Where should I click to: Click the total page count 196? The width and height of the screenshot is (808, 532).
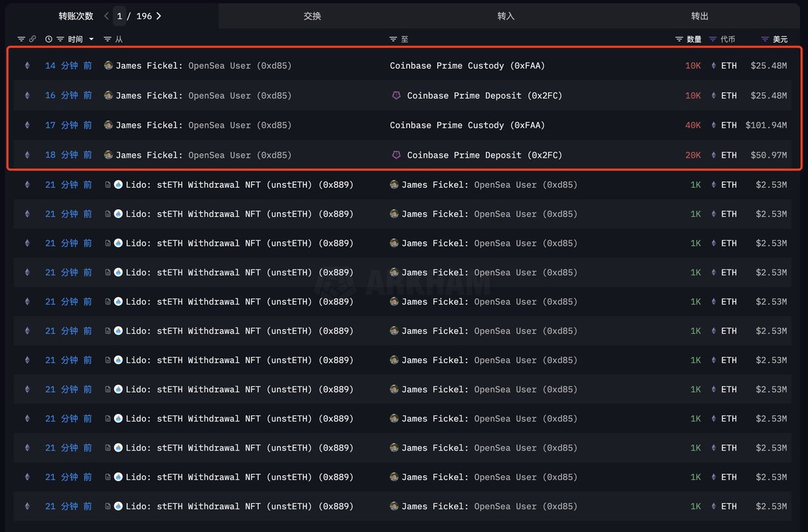144,15
